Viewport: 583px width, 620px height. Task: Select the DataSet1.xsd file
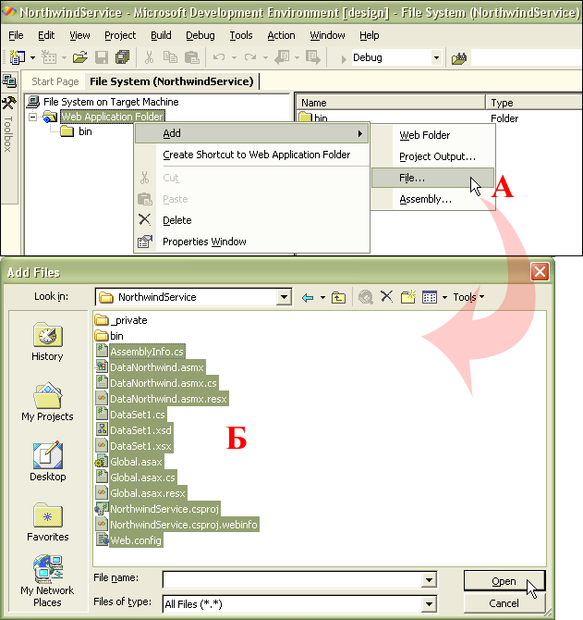134,430
